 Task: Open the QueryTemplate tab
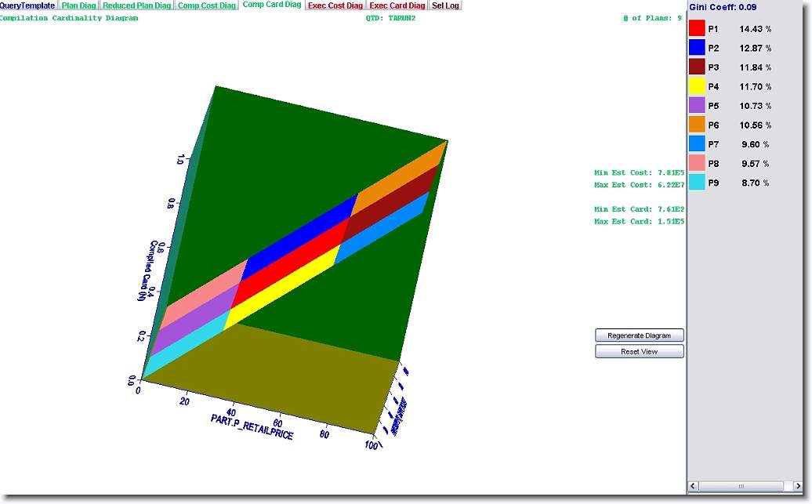[28, 5]
